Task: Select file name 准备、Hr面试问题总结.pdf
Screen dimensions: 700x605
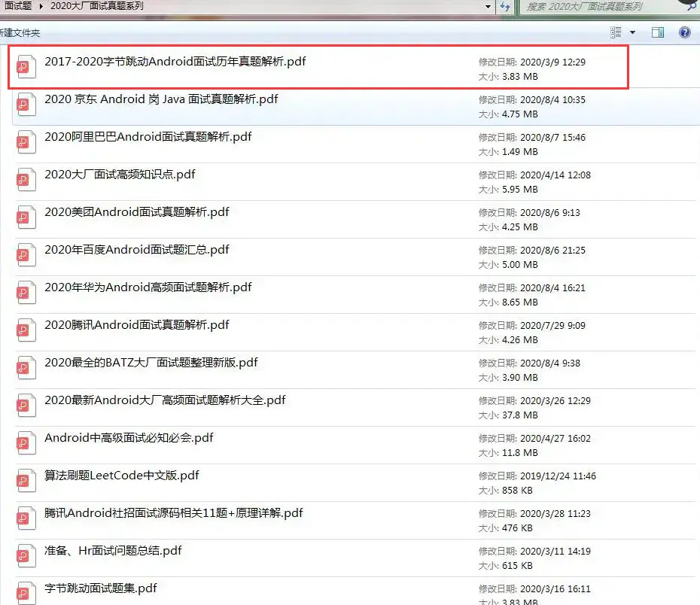Action: [x=113, y=551]
